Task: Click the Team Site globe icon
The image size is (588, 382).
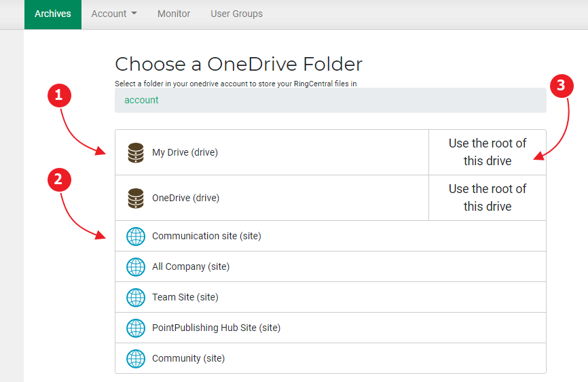Action: click(x=135, y=297)
